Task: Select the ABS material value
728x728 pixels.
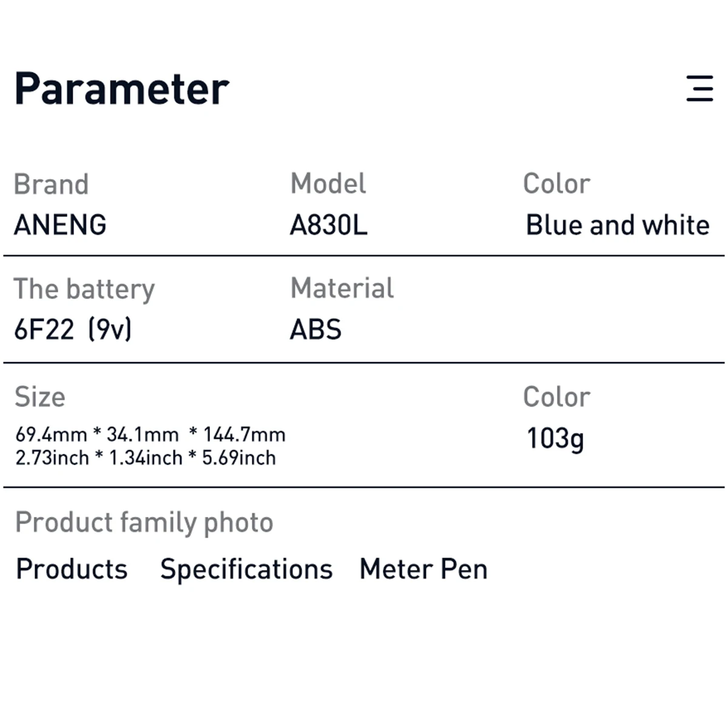Action: (315, 329)
